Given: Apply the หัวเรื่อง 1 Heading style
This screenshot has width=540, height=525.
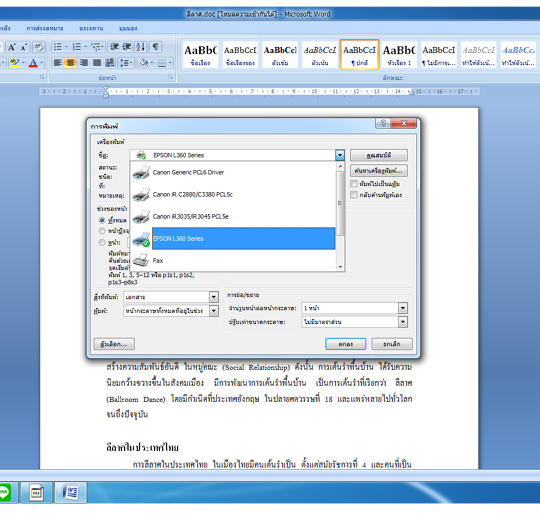Looking at the screenshot, I should coord(399,55).
